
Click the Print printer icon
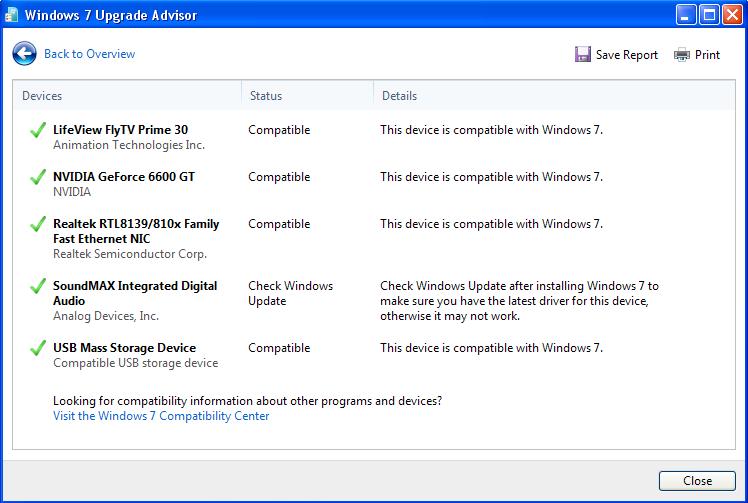click(x=682, y=55)
